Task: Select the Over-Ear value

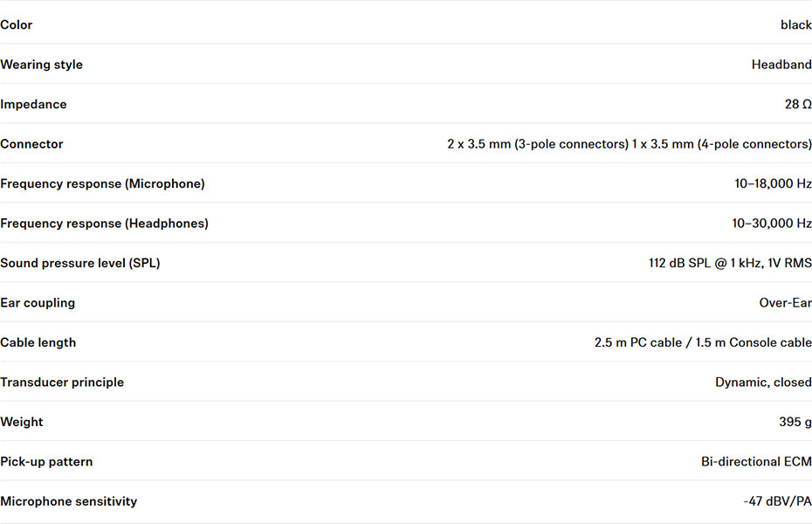Action: pyautogui.click(x=785, y=303)
